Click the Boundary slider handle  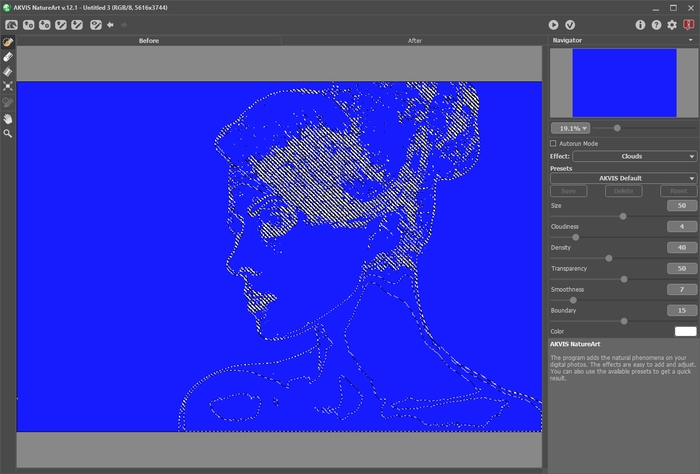click(x=624, y=321)
